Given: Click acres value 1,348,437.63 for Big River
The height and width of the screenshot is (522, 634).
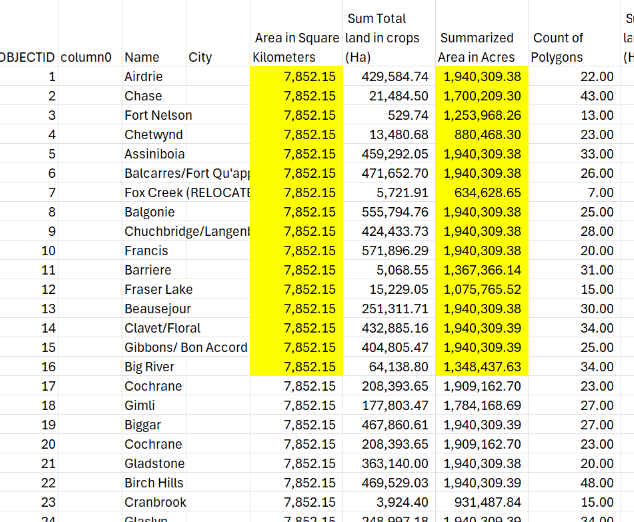Looking at the screenshot, I should pos(482,367).
